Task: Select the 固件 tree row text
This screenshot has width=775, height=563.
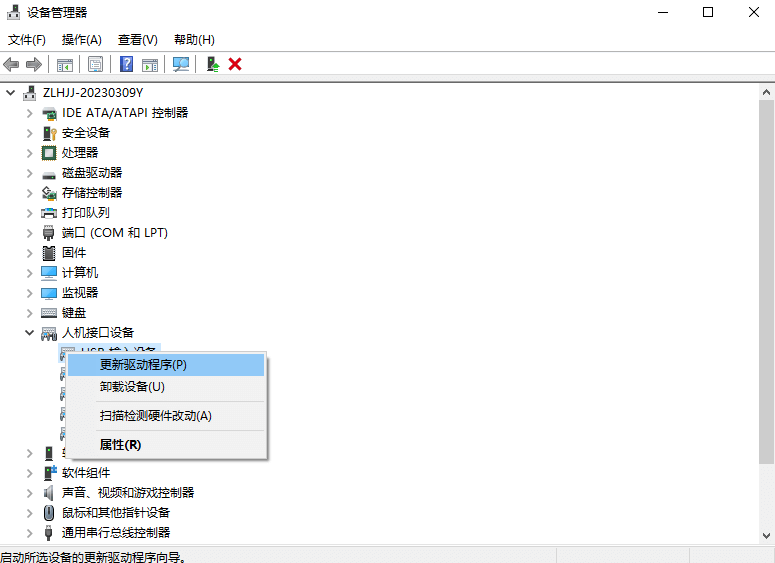Action: pyautogui.click(x=74, y=253)
